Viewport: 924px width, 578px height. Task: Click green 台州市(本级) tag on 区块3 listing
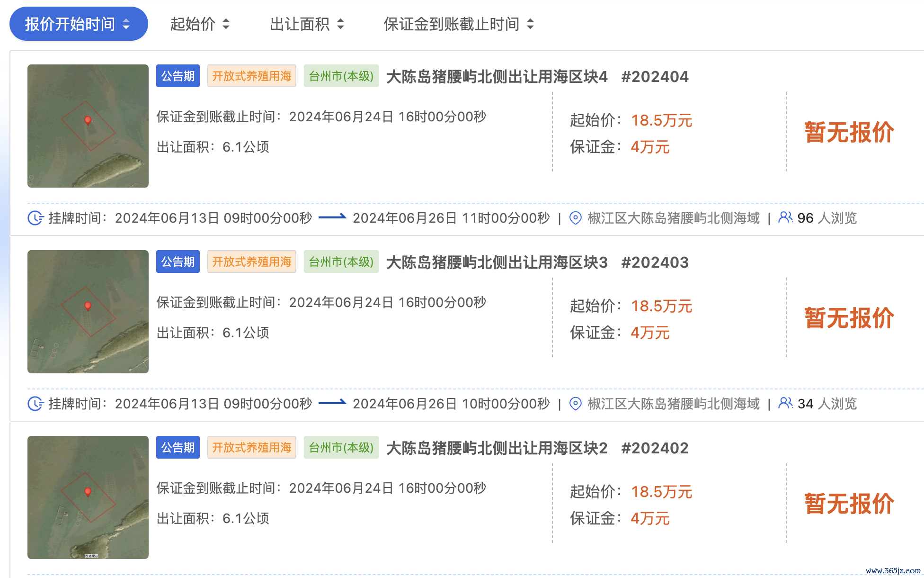341,262
